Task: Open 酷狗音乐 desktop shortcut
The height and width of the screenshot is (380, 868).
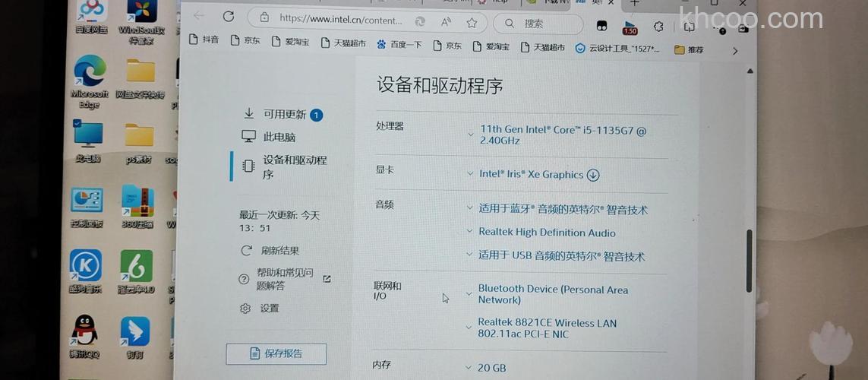Action: (x=86, y=271)
